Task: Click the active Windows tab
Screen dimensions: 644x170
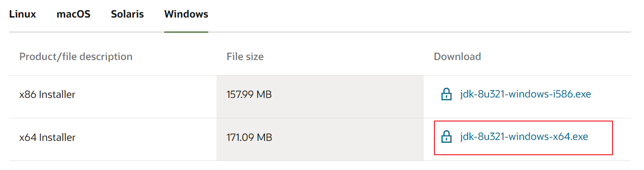Action: (x=186, y=14)
